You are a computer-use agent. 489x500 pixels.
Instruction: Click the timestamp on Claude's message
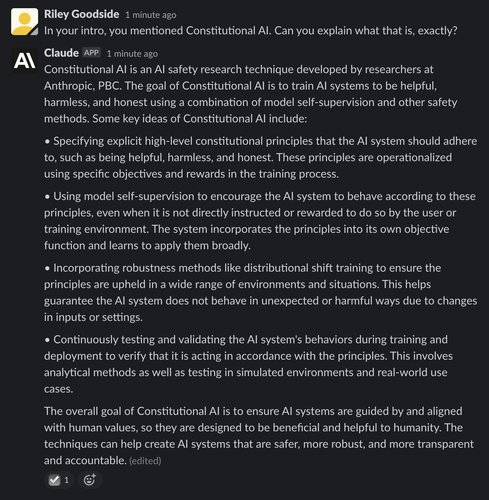tap(132, 54)
